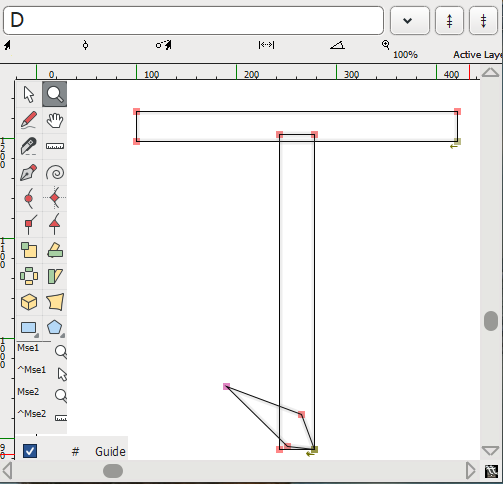This screenshot has width=503, height=484.
Task: Click the point-to-pointer offset icon in info bar
Action: pos(164,45)
